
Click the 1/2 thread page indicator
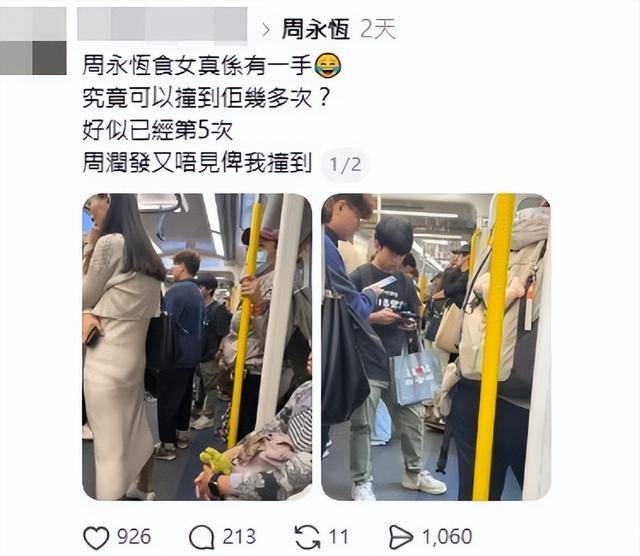click(x=345, y=165)
